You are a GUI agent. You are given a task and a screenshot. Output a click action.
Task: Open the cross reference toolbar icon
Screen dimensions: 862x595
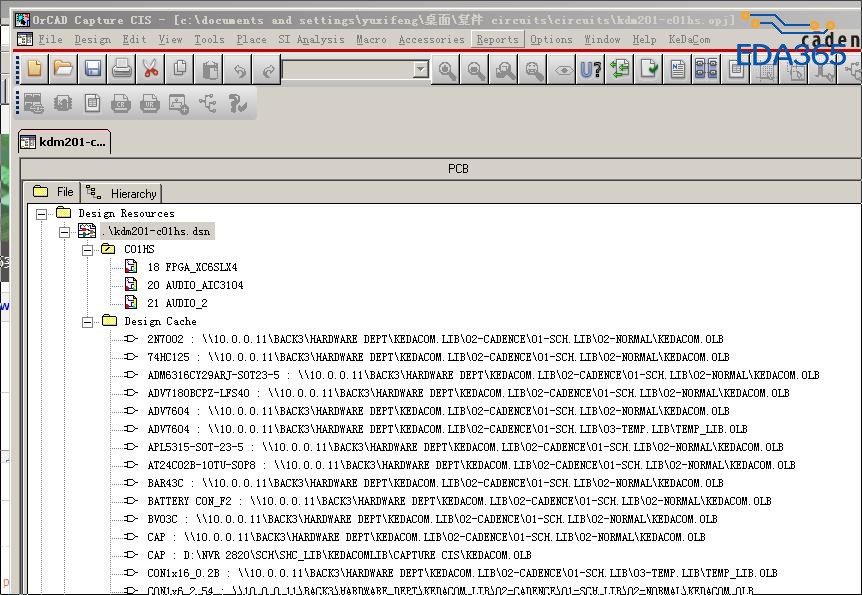point(706,69)
